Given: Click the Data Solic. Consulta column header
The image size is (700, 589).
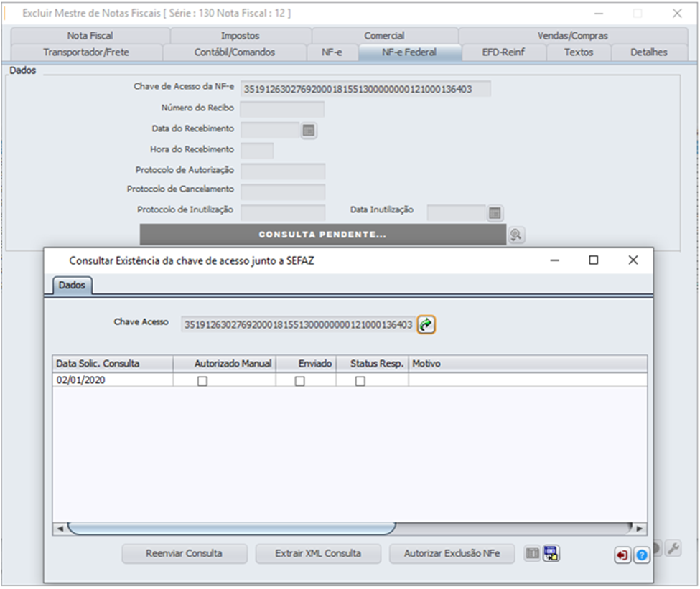Looking at the screenshot, I should tap(113, 364).
